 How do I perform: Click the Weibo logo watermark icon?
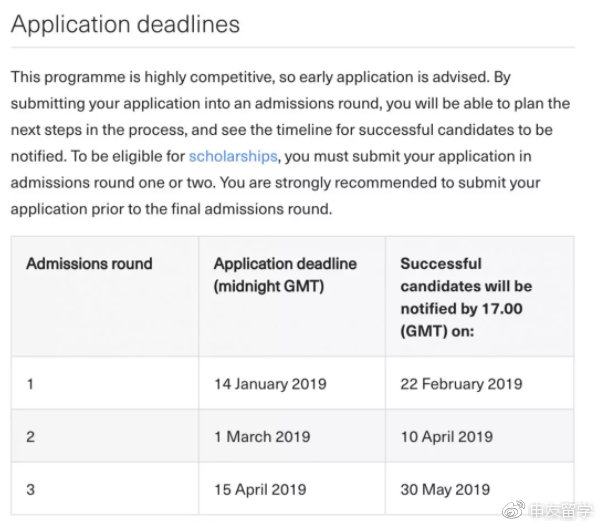coord(514,510)
